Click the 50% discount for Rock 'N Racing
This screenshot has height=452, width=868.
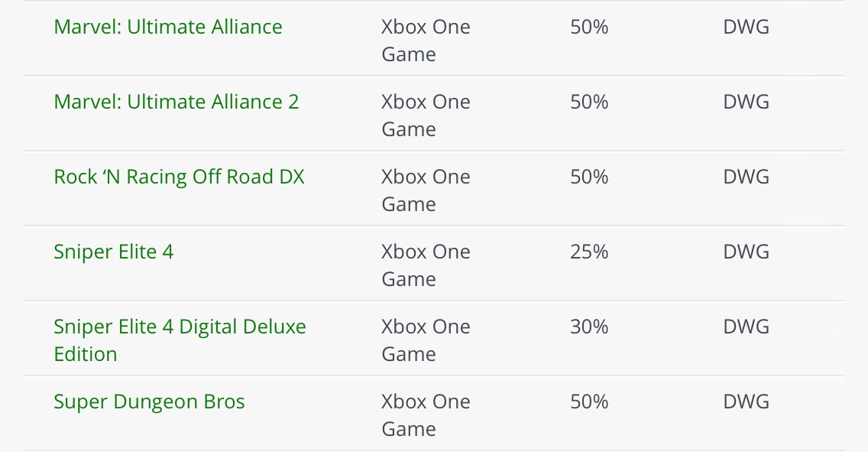pyautogui.click(x=589, y=177)
